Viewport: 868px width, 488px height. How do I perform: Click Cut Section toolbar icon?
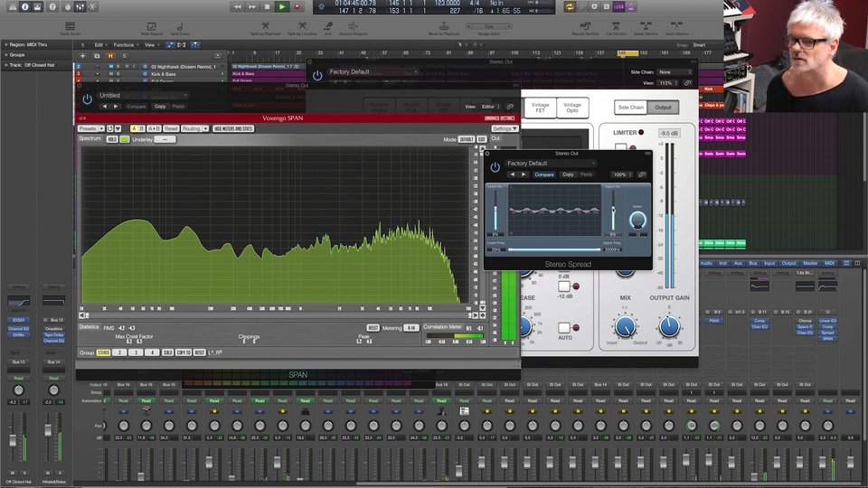pos(616,25)
